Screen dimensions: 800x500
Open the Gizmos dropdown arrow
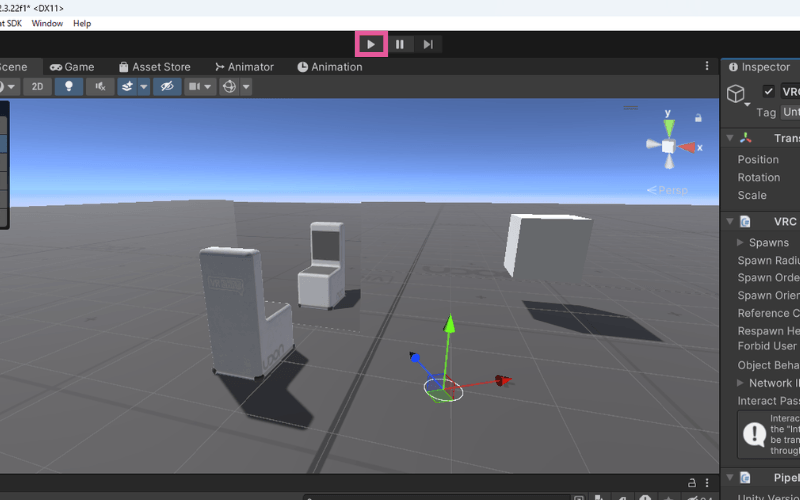[x=246, y=87]
